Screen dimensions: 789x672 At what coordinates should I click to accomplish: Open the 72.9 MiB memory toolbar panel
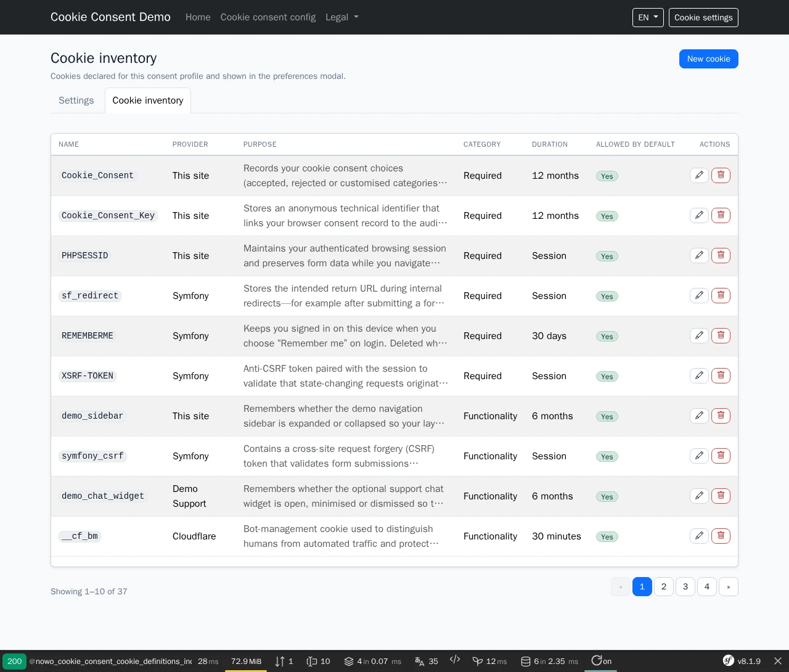246,661
